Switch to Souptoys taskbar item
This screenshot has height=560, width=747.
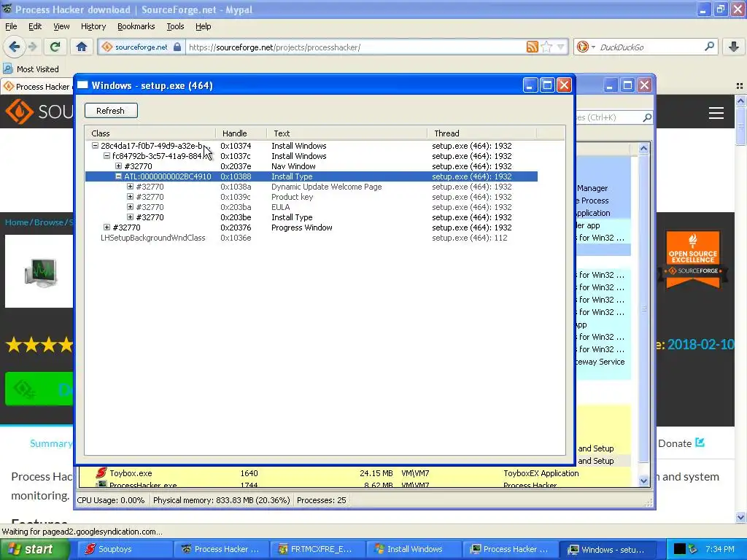point(125,549)
